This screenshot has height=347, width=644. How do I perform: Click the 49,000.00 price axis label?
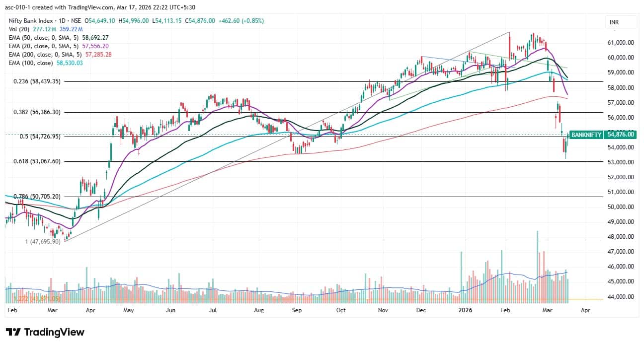(x=620, y=222)
